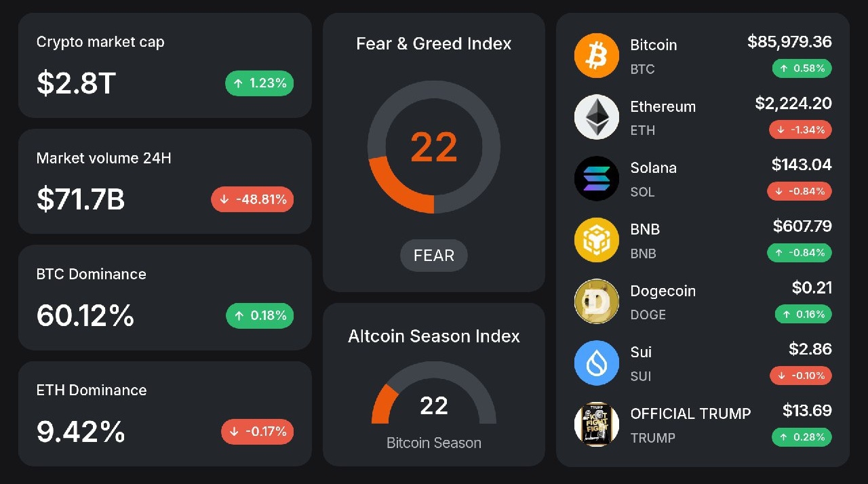Click the 1.23% market cap change badge
The width and height of the screenshot is (868, 484).
coord(260,83)
